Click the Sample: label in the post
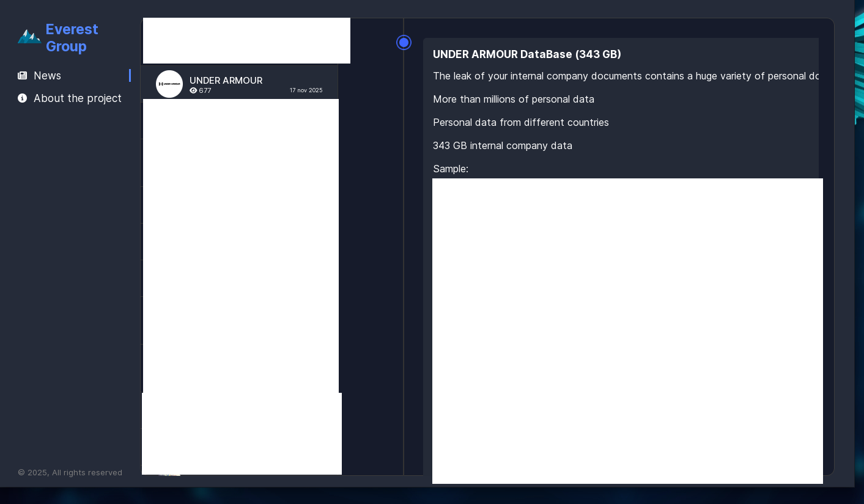Image resolution: width=864 pixels, height=504 pixels. (451, 169)
